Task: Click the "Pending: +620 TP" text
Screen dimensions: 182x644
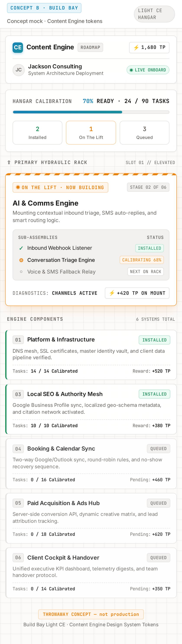Action: point(150,534)
